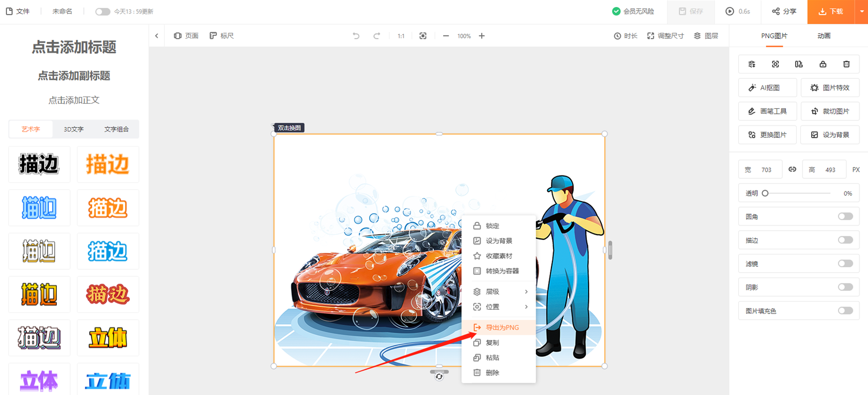Zoom in with the plus icon

click(x=482, y=36)
